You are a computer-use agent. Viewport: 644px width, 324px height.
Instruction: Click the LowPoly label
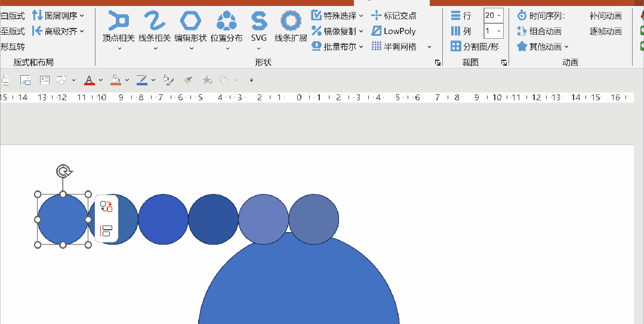pyautogui.click(x=400, y=31)
